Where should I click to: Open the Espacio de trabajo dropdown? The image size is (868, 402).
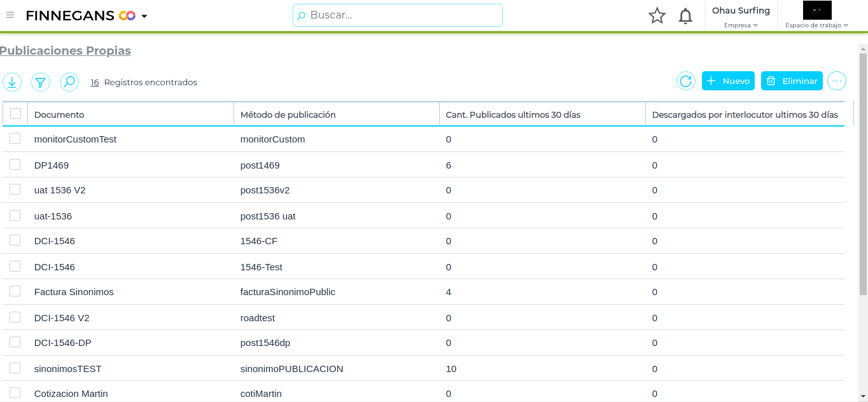[816, 25]
